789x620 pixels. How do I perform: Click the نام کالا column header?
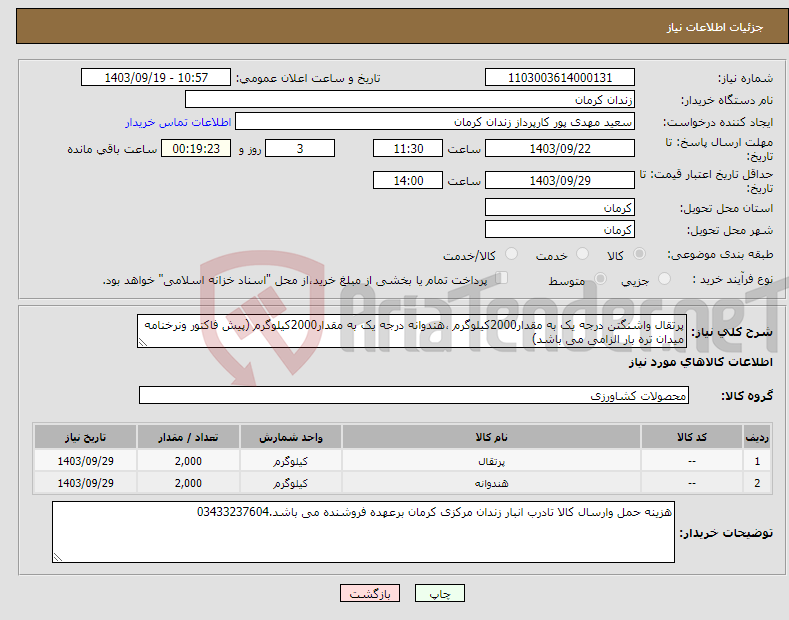(491, 437)
